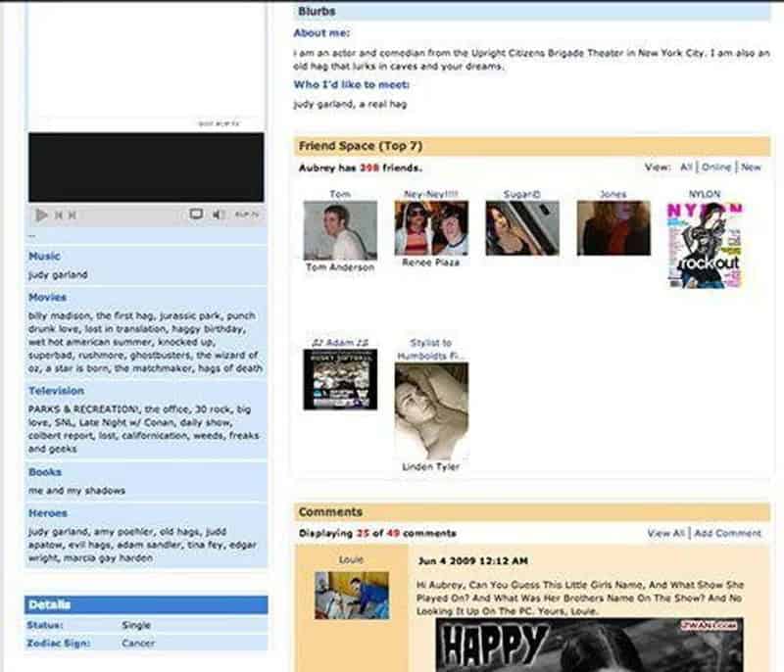Image resolution: width=784 pixels, height=672 pixels.
Task: Click the red 49 comments count
Action: [394, 533]
